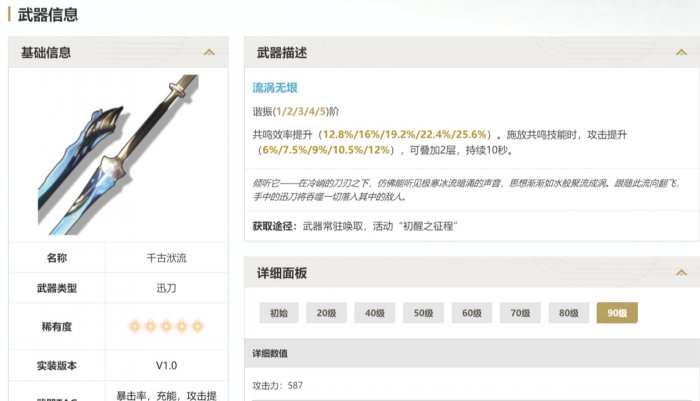The height and width of the screenshot is (401, 700).
Task: Click the 基础信息 panel header
Action: (x=118, y=53)
